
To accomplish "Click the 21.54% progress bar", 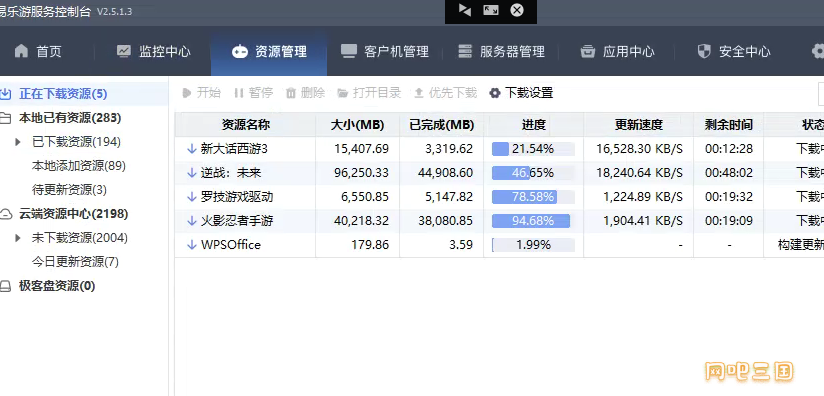I will pyautogui.click(x=533, y=149).
